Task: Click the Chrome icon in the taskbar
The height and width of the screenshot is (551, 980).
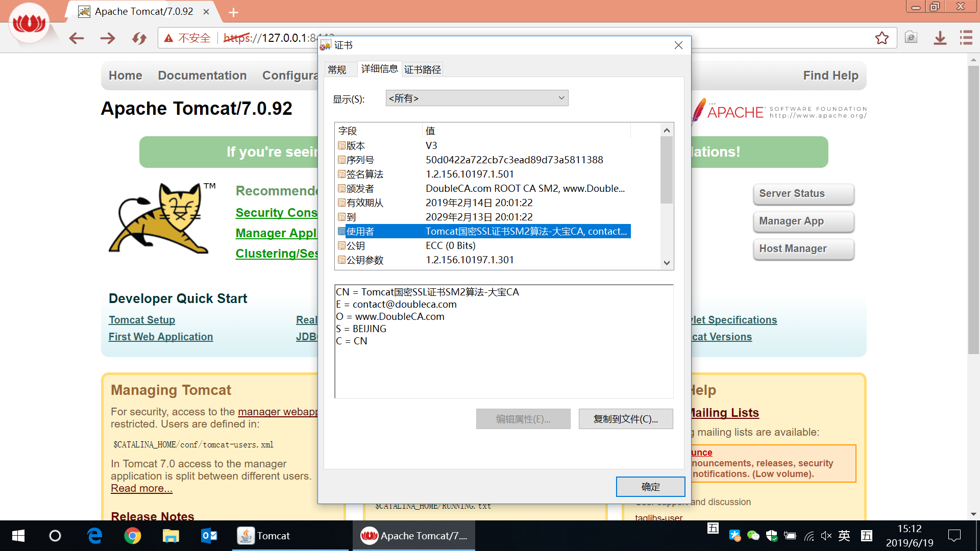Action: click(133, 536)
